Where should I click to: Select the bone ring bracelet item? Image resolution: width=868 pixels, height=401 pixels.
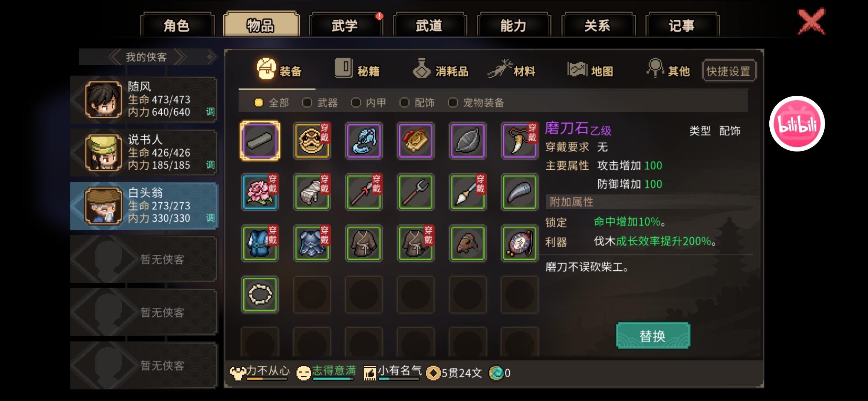260,294
